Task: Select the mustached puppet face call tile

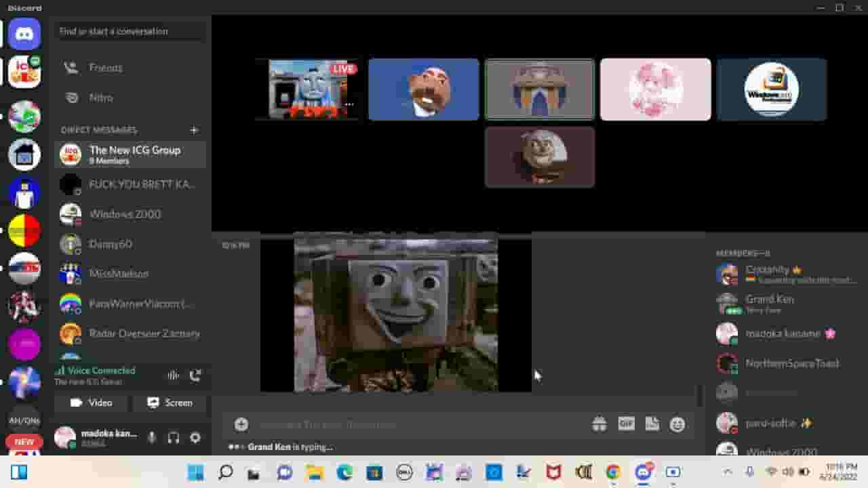Action: point(424,89)
